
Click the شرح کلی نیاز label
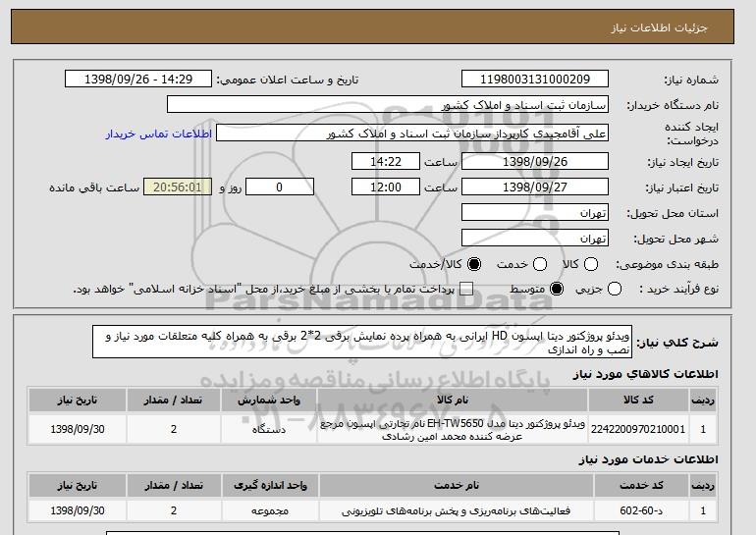(x=677, y=343)
